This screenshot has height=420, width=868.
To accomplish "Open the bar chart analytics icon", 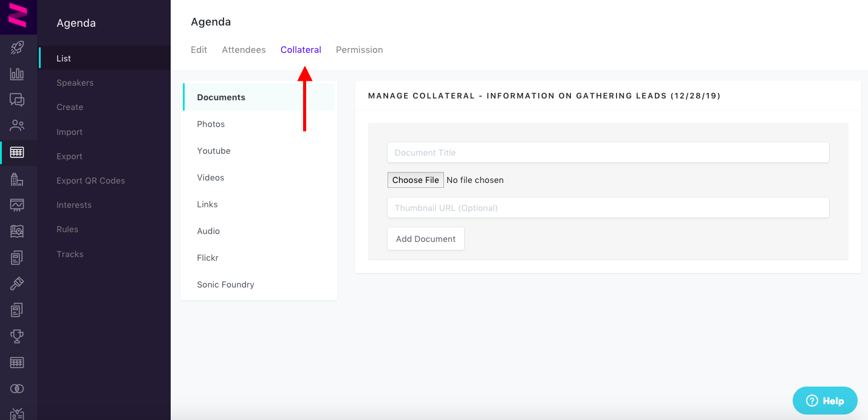I will click(17, 74).
